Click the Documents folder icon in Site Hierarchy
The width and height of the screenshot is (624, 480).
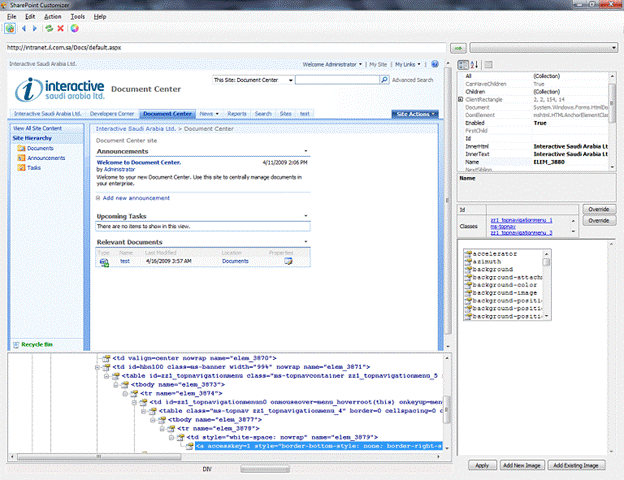[x=21, y=148]
